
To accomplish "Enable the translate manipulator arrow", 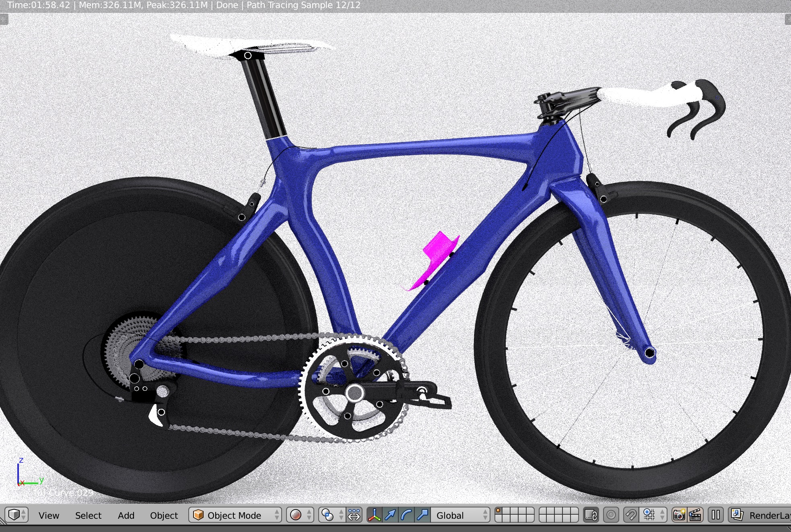I will tap(390, 515).
